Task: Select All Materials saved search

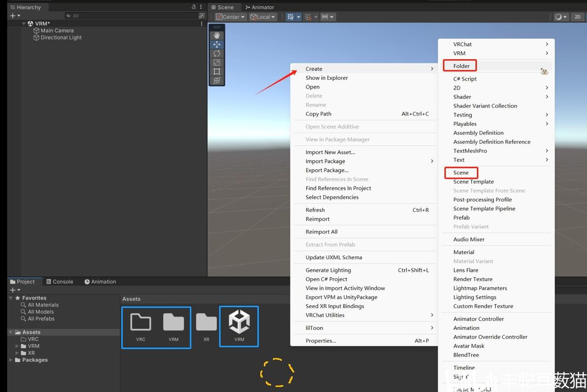Action: click(x=40, y=305)
